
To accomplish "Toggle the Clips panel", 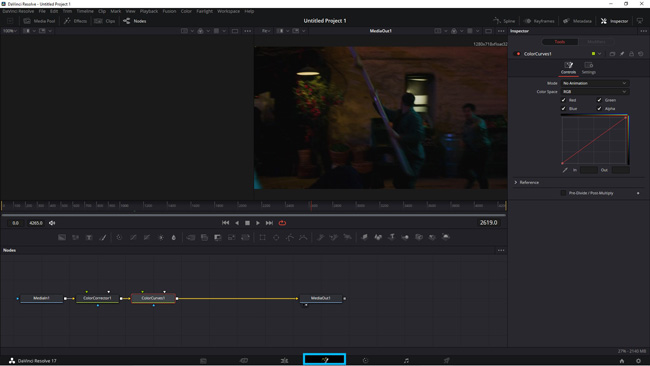I will [x=105, y=21].
